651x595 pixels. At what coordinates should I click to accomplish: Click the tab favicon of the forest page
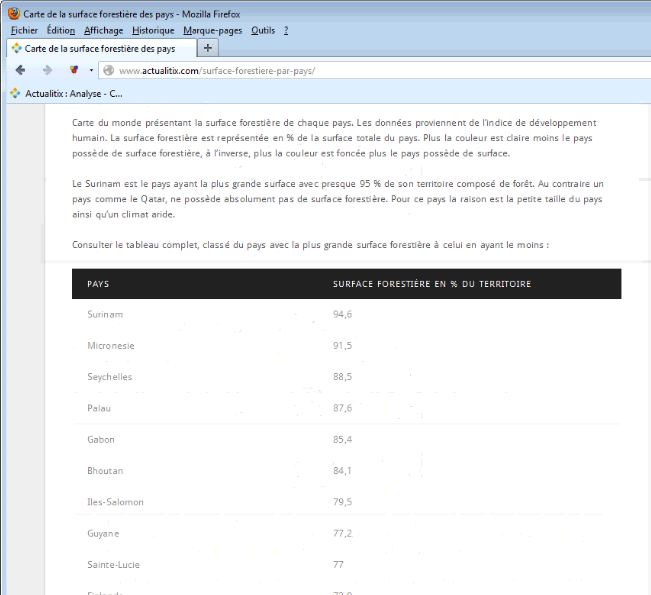(x=17, y=48)
